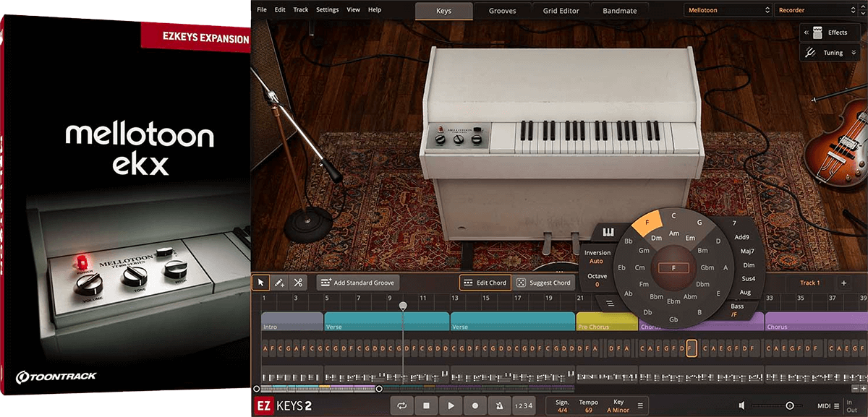
Task: Switch to the Keys tab
Action: coord(444,11)
